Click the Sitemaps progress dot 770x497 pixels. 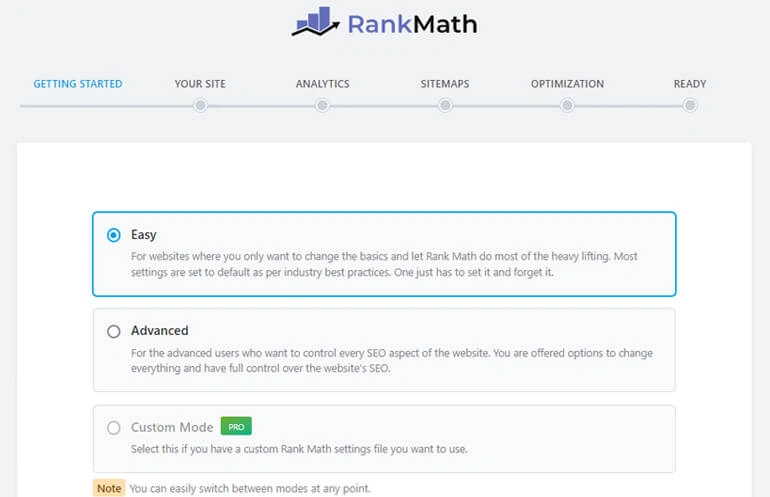coord(445,105)
